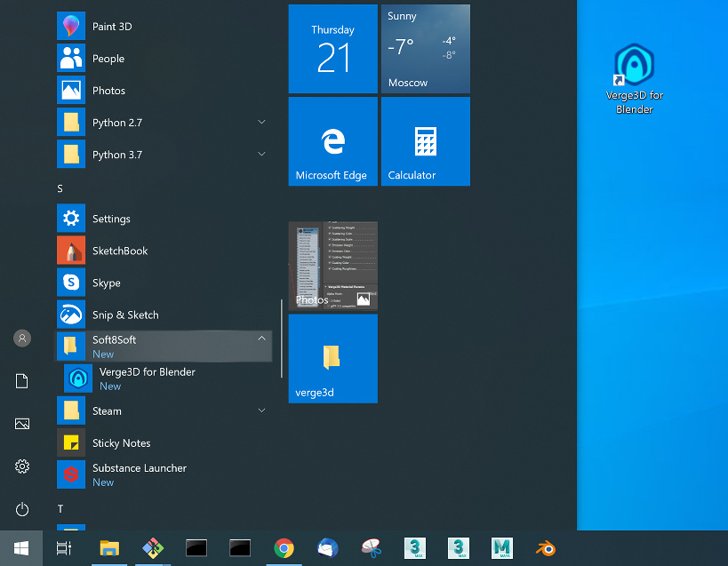Viewport: 728px width, 566px height.
Task: Open the 3ds Max icon beside Maya
Action: click(x=459, y=548)
